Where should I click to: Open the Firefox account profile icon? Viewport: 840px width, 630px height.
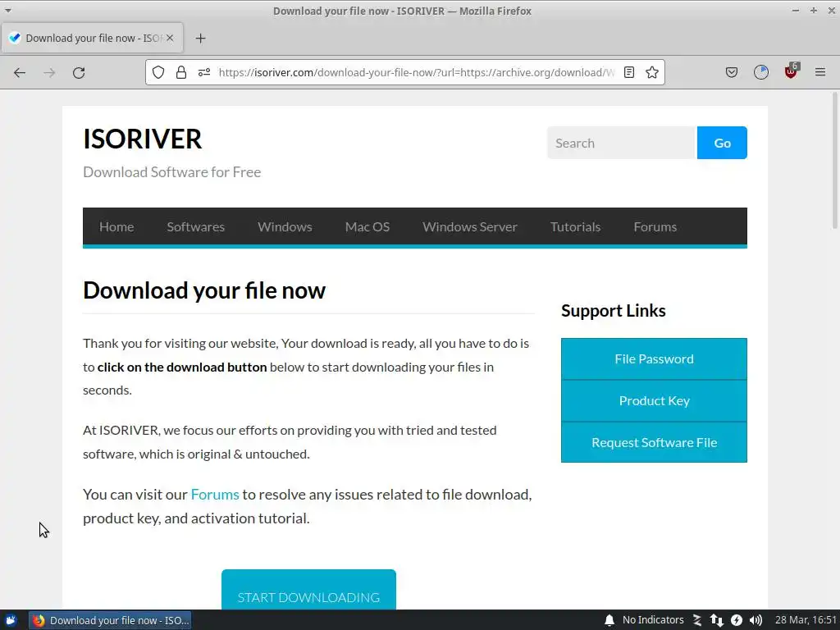(761, 72)
